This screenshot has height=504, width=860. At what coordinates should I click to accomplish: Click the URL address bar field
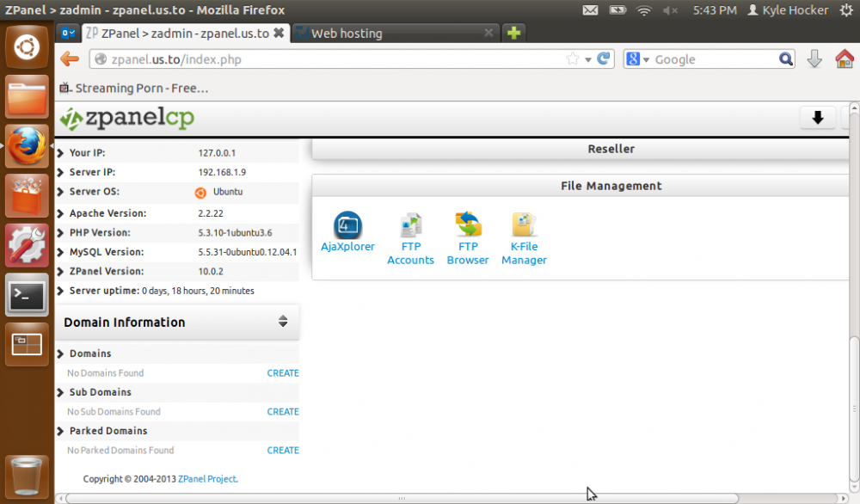coord(327,59)
